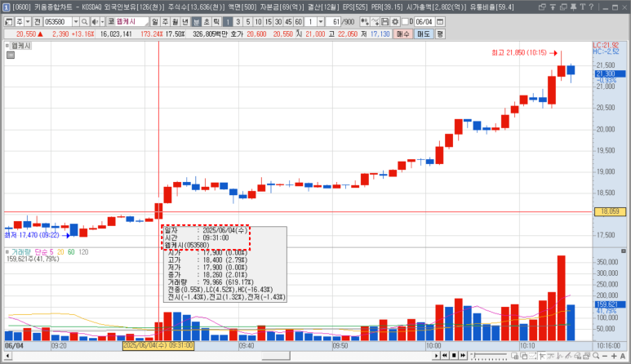This screenshot has width=631, height=364.
Task: Zoom out chart with minus icon
Action: [x=605, y=356]
